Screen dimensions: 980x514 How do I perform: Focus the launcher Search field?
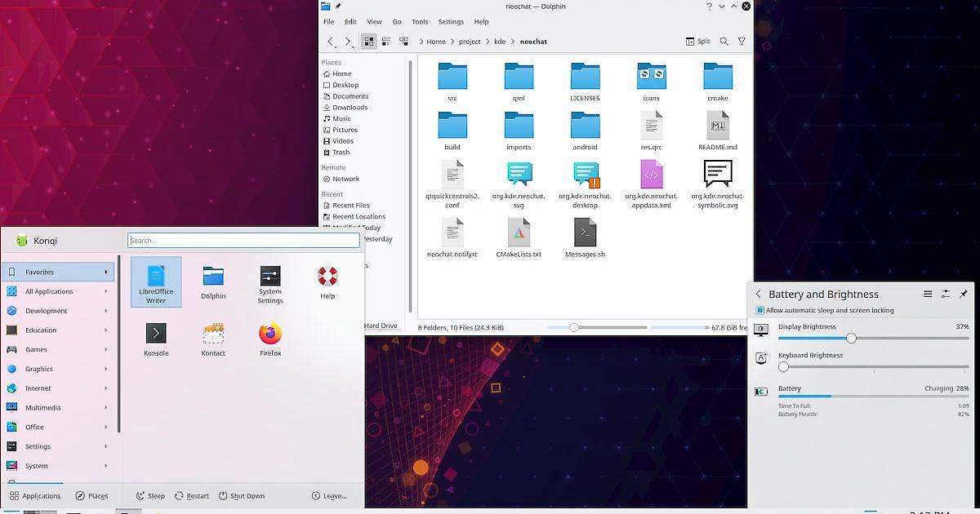click(x=243, y=240)
